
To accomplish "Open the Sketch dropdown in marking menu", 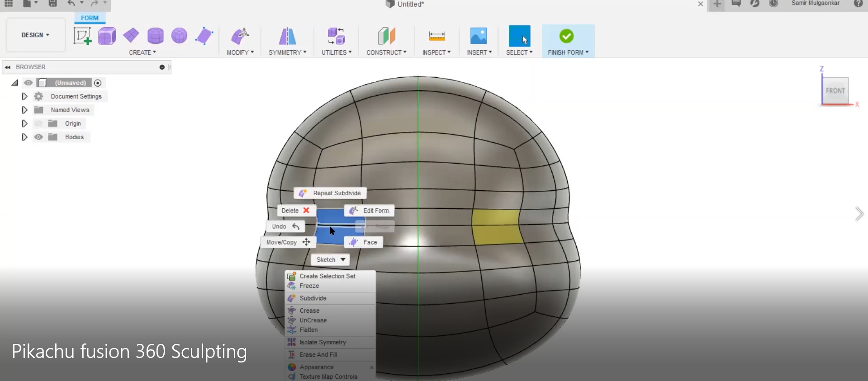I will pos(330,260).
